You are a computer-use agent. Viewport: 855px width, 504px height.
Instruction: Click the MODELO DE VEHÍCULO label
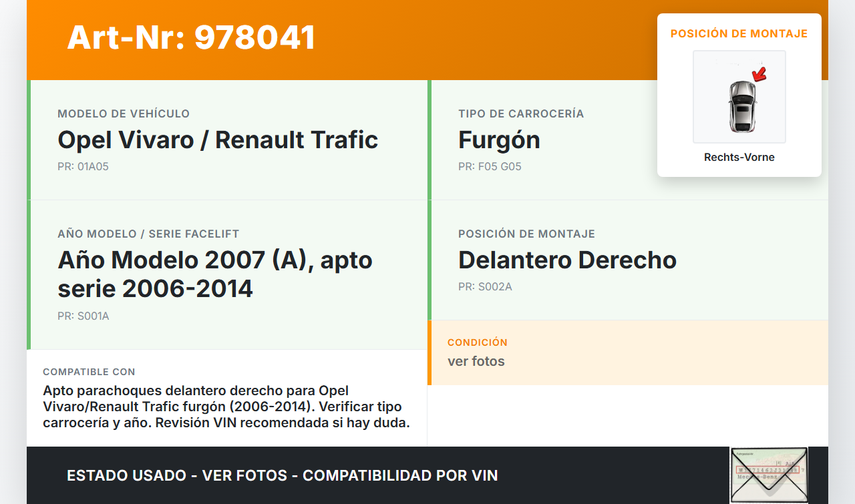coord(124,113)
